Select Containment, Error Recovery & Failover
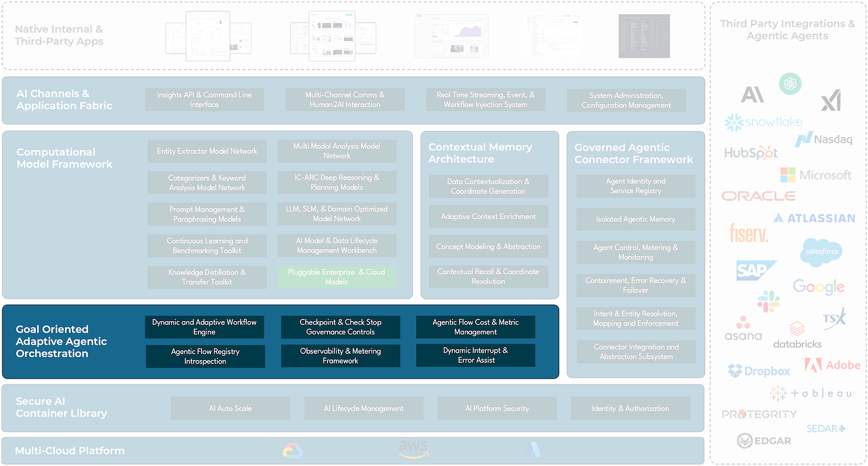 click(x=635, y=285)
